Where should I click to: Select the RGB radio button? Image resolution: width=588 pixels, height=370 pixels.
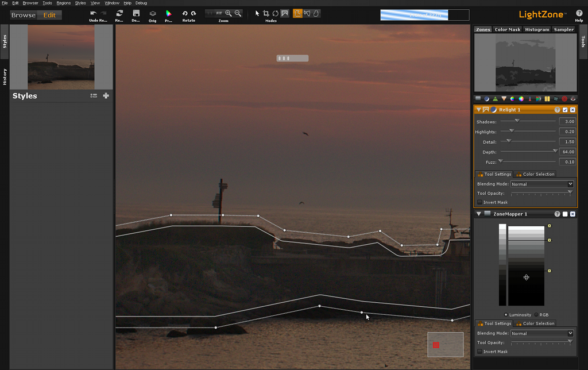coord(537,314)
